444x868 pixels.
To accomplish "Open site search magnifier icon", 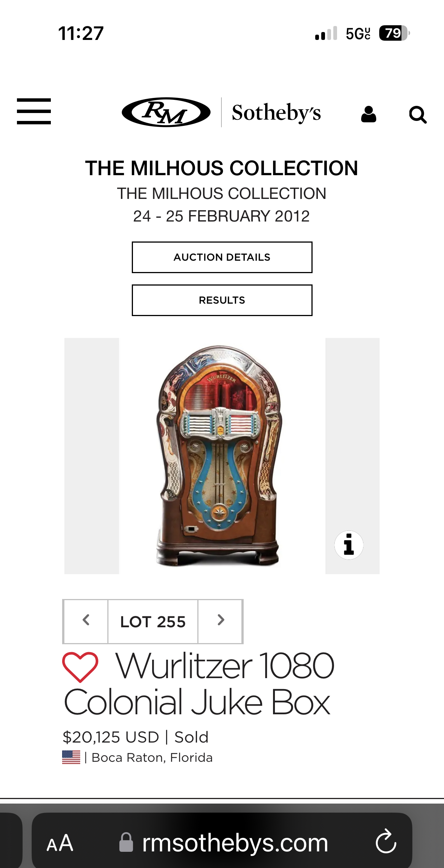I will point(418,115).
